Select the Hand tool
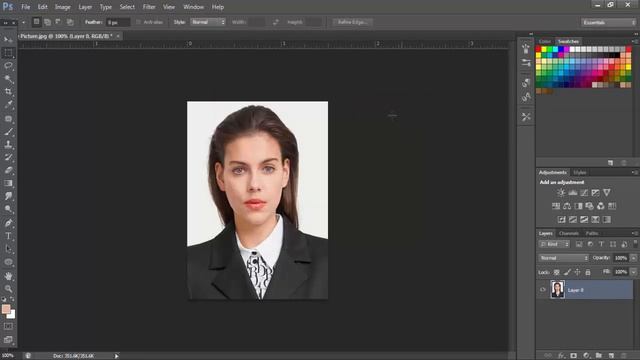The image size is (640, 360). [8, 276]
